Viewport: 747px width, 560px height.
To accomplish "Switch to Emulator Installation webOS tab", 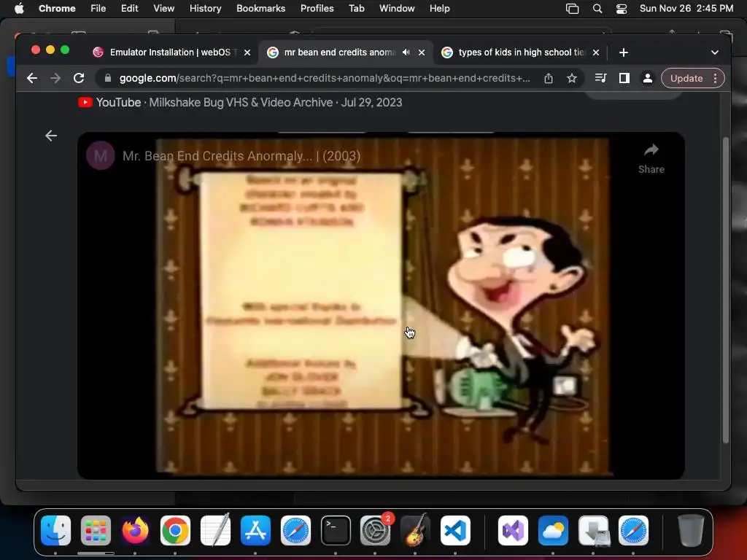I will [x=170, y=52].
